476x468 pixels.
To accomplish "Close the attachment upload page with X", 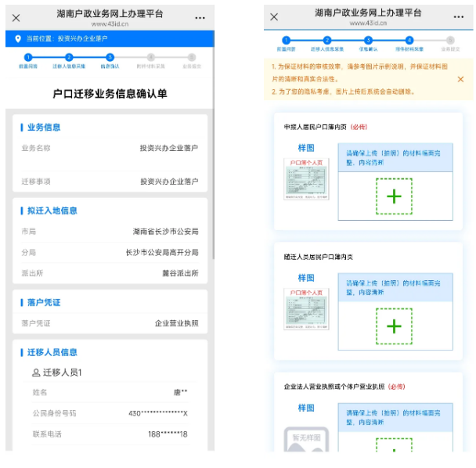I will (x=275, y=17).
